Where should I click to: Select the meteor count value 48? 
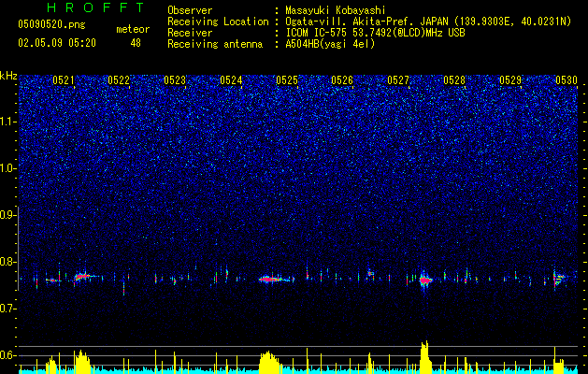point(136,43)
